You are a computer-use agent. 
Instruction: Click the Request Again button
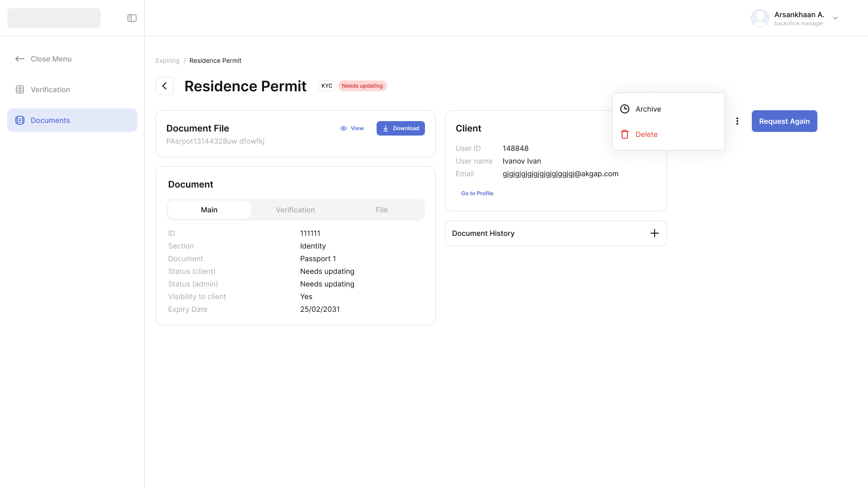(784, 121)
